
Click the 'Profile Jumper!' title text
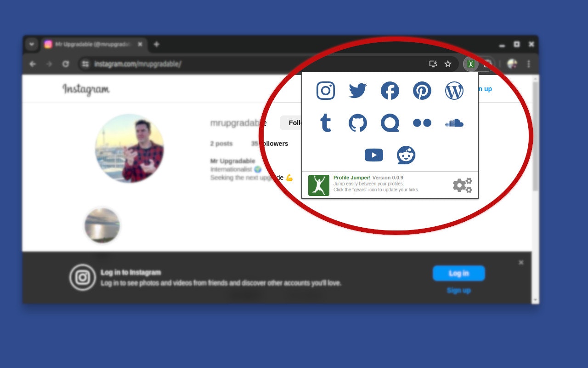point(352,178)
